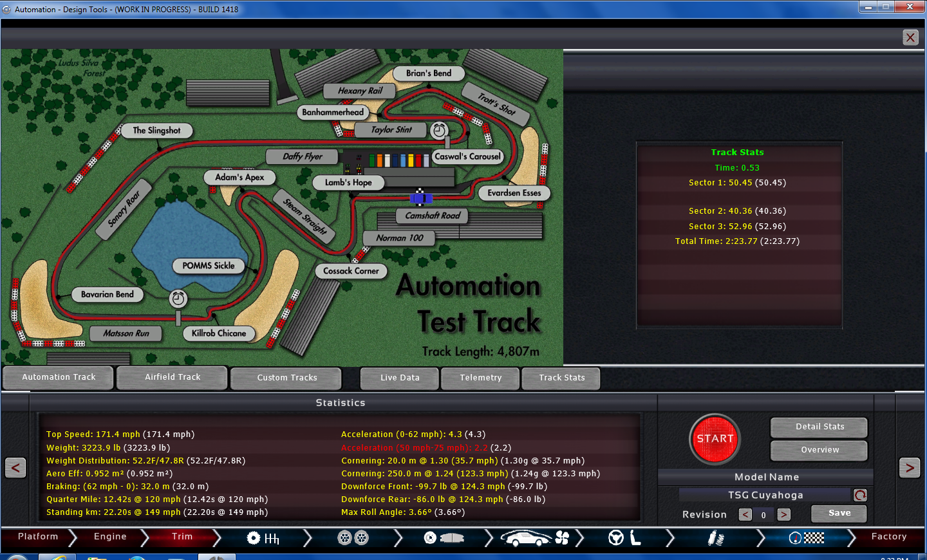927x560 pixels.
Task: Open the Overview panel
Action: pos(819,450)
